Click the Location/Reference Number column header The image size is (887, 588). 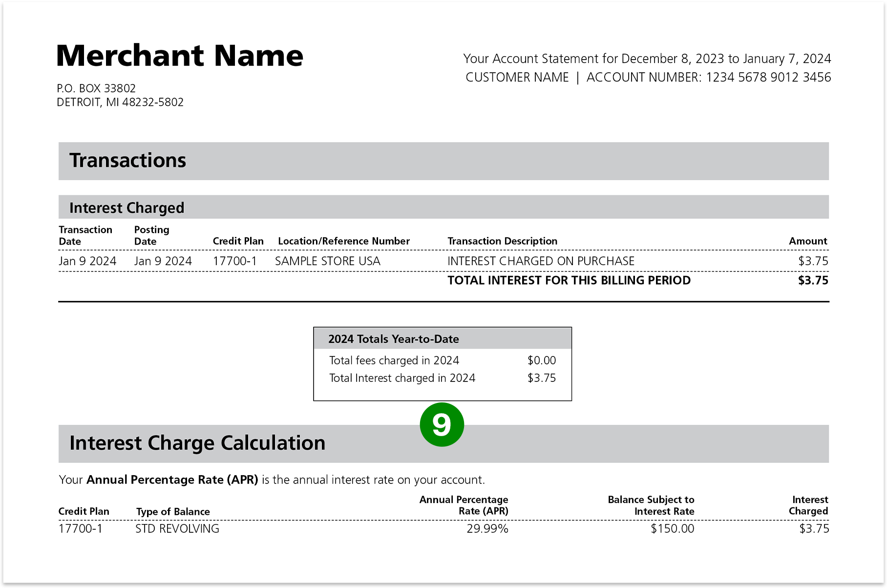click(x=344, y=241)
